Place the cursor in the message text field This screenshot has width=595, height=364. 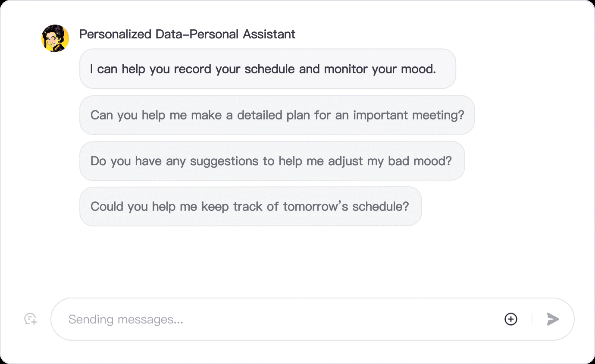pos(280,319)
